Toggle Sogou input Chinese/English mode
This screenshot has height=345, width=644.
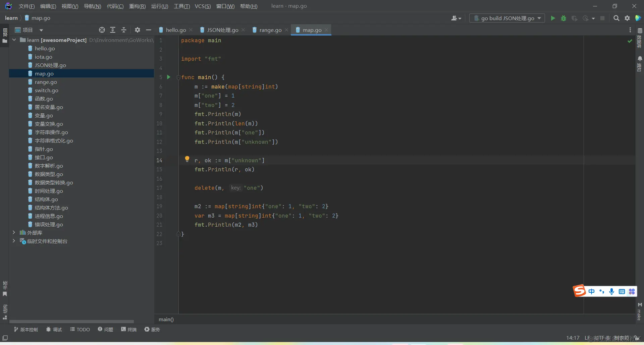[x=591, y=291]
